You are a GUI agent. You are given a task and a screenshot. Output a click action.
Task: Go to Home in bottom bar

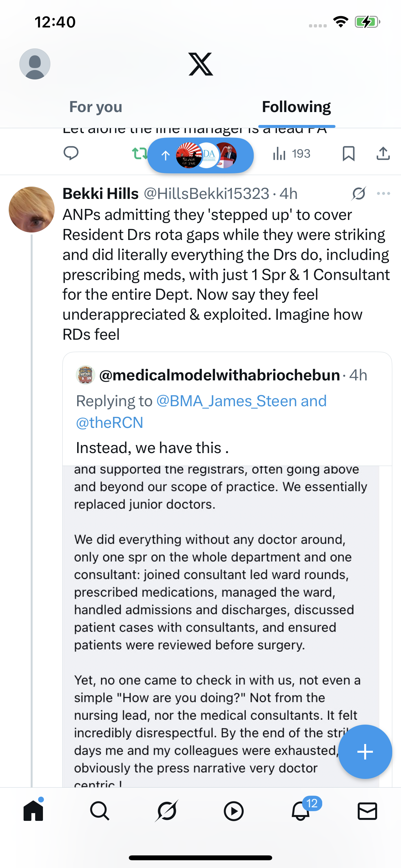[33, 811]
